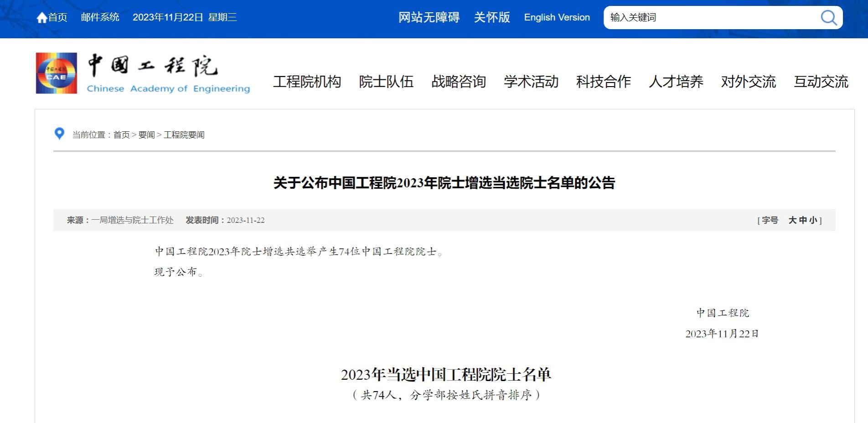This screenshot has height=423, width=868.
Task: Go to 首页 in the breadcrumb
Action: (x=121, y=135)
